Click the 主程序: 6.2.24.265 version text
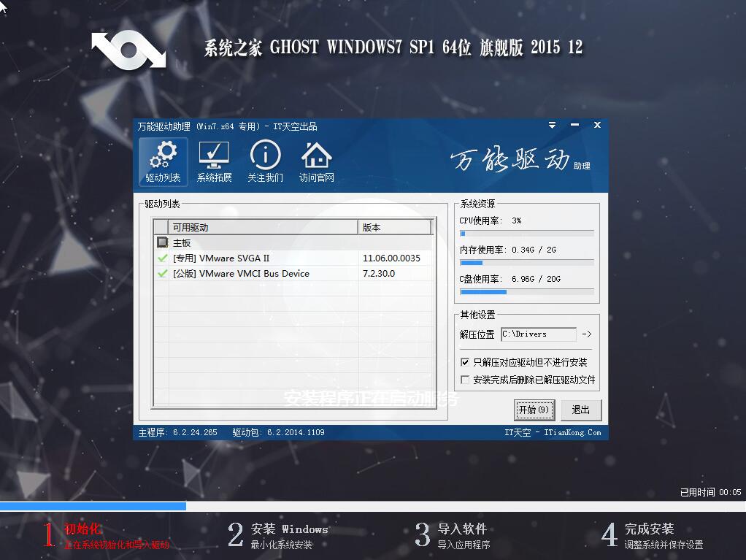Image resolution: width=746 pixels, height=560 pixels. 178,432
